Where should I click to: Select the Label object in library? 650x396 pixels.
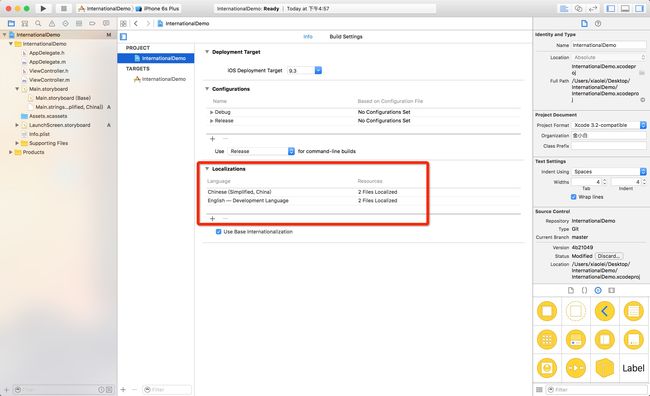tap(633, 368)
